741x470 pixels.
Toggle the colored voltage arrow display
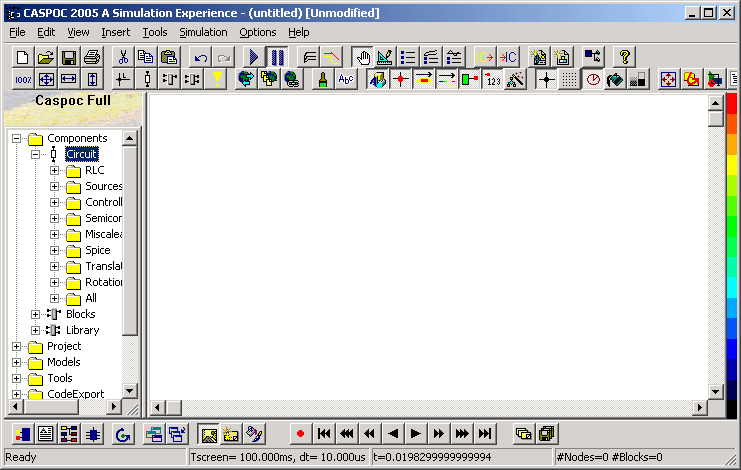pyautogui.click(x=447, y=79)
